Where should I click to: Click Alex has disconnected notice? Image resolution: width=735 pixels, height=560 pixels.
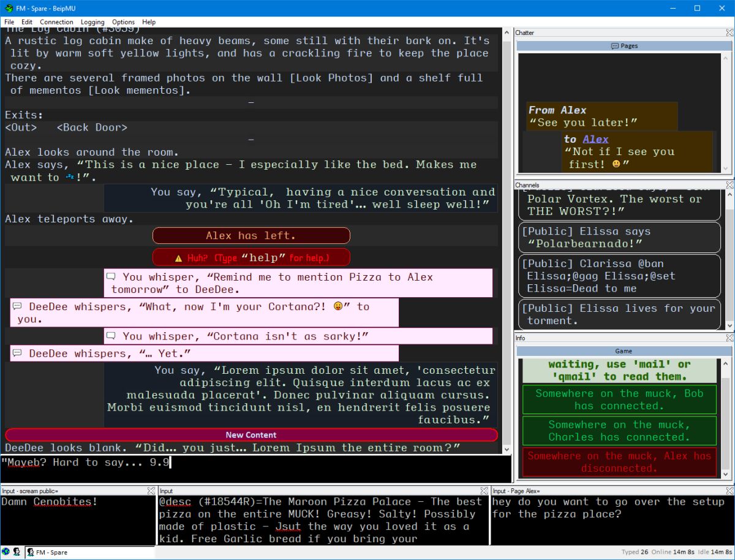tap(619, 462)
